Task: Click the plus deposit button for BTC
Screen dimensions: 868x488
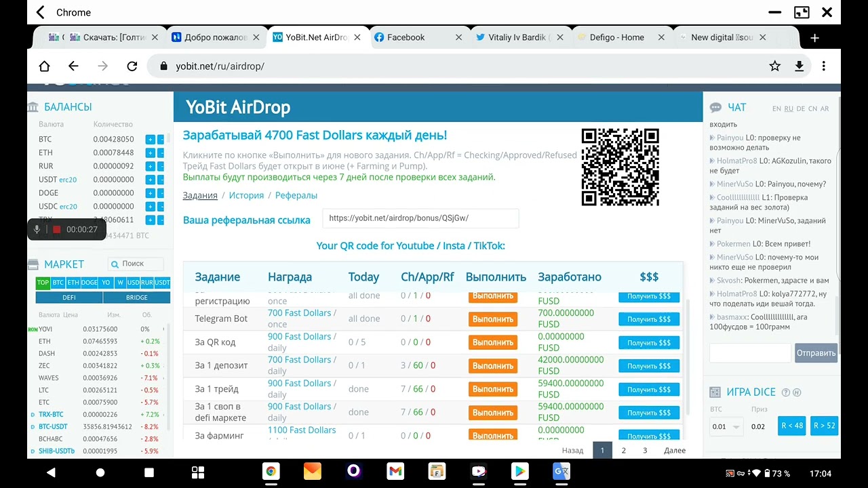Action: tap(150, 140)
